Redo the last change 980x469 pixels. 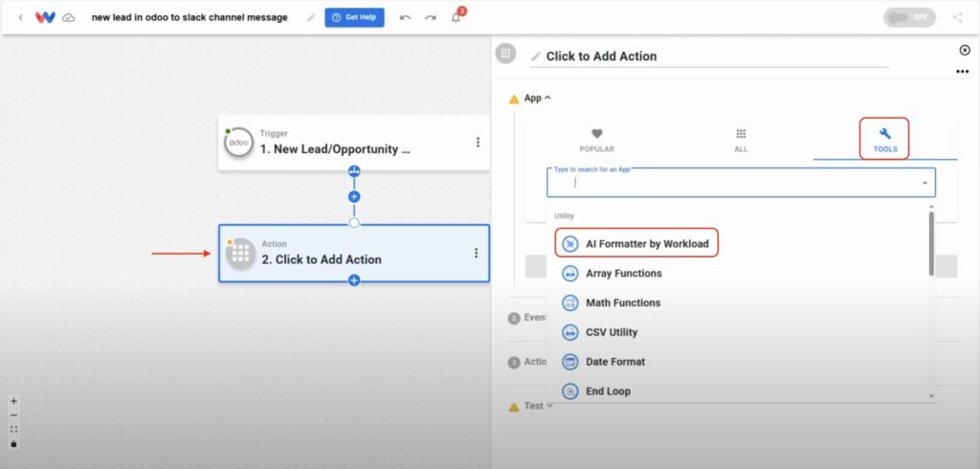point(431,17)
